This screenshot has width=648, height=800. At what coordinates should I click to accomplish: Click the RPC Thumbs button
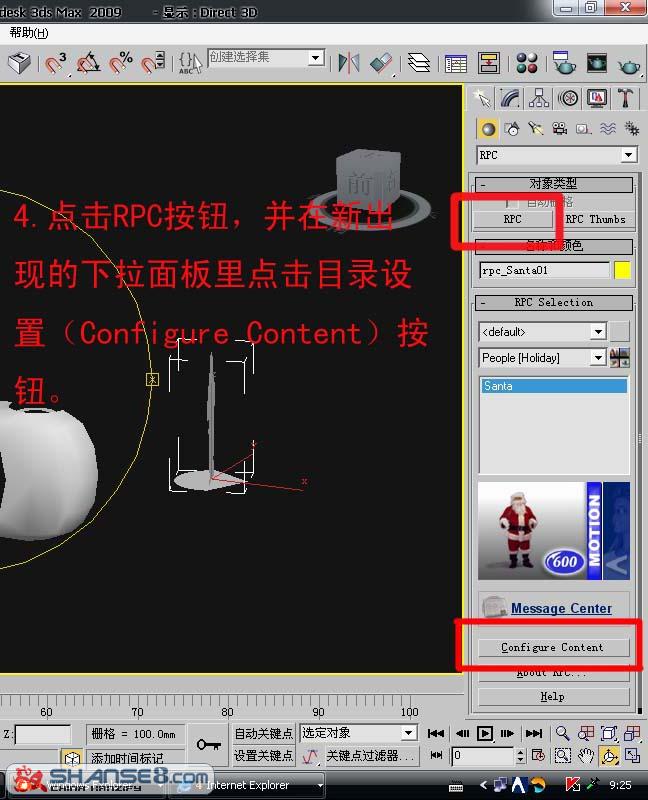(595, 219)
